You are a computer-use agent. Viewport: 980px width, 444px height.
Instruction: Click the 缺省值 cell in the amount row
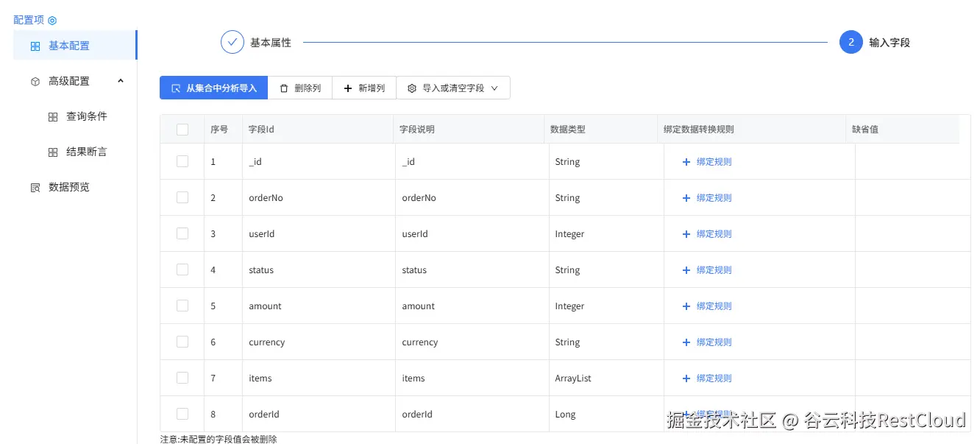pyautogui.click(x=912, y=306)
